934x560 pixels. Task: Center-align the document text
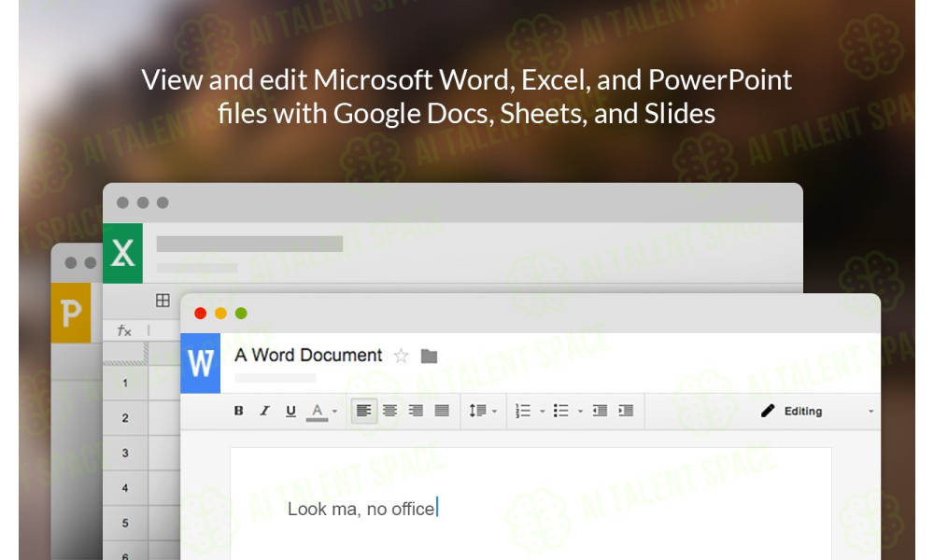tap(390, 411)
